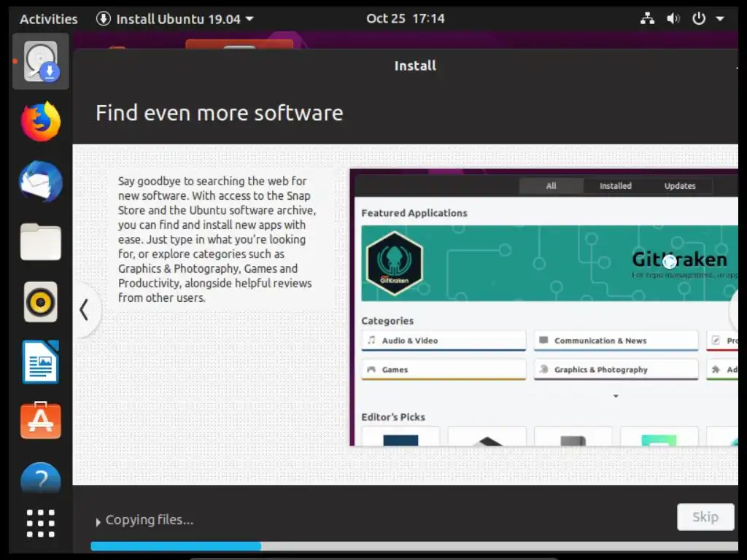This screenshot has height=560, width=747.
Task: Show applications grid in dock
Action: click(x=41, y=524)
